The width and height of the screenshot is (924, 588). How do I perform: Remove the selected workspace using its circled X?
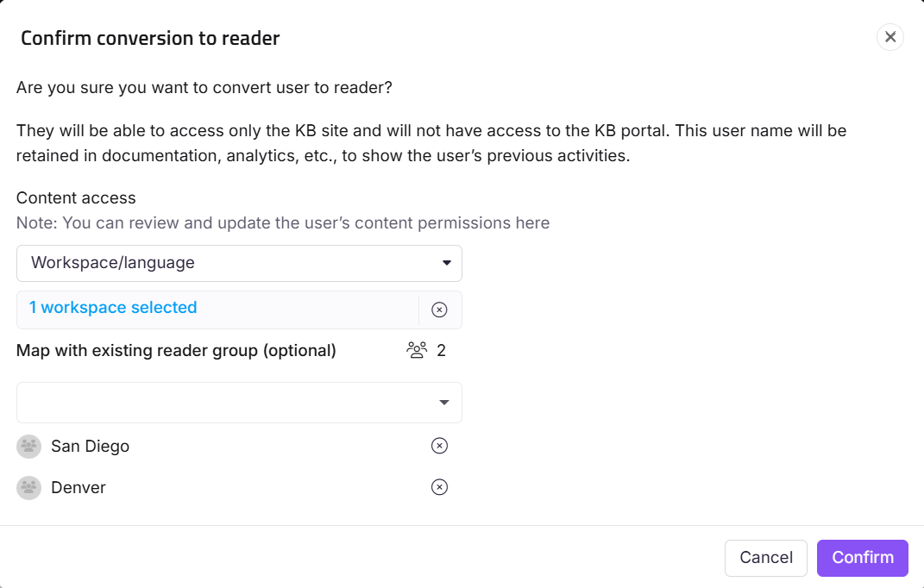point(439,309)
